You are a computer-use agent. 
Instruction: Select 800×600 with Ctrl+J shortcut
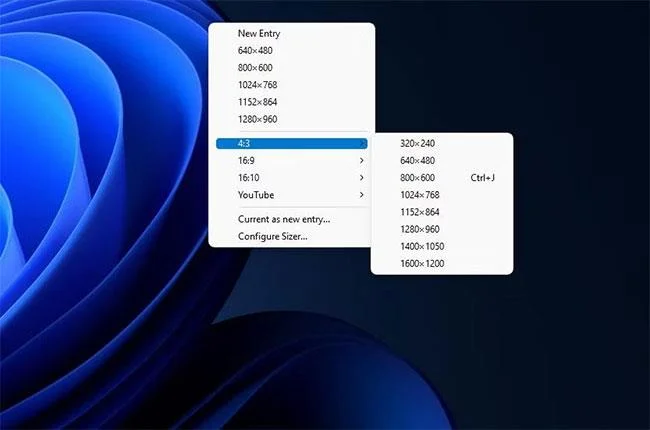[x=442, y=178]
